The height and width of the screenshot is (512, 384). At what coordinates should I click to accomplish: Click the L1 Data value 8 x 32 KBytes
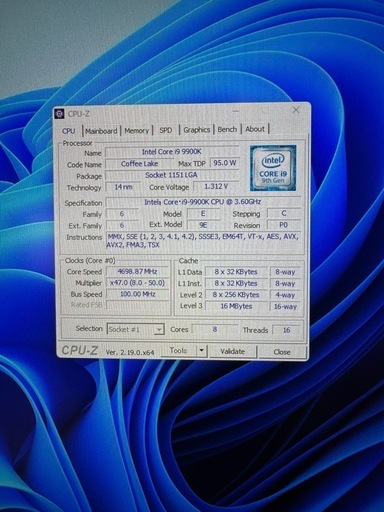pos(236,272)
